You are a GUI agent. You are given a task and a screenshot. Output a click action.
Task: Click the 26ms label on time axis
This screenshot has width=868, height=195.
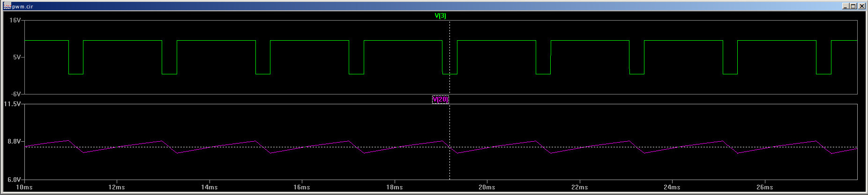(x=764, y=187)
